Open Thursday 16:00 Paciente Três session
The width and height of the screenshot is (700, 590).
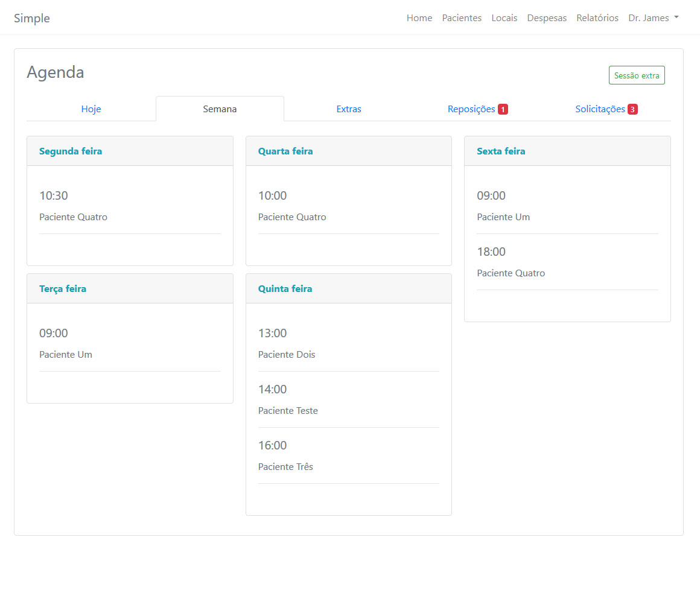[285, 456]
